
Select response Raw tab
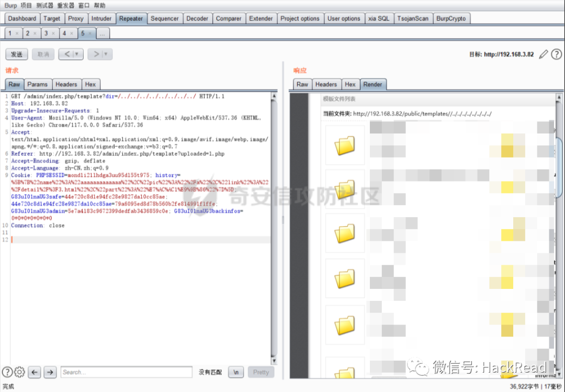click(x=302, y=84)
